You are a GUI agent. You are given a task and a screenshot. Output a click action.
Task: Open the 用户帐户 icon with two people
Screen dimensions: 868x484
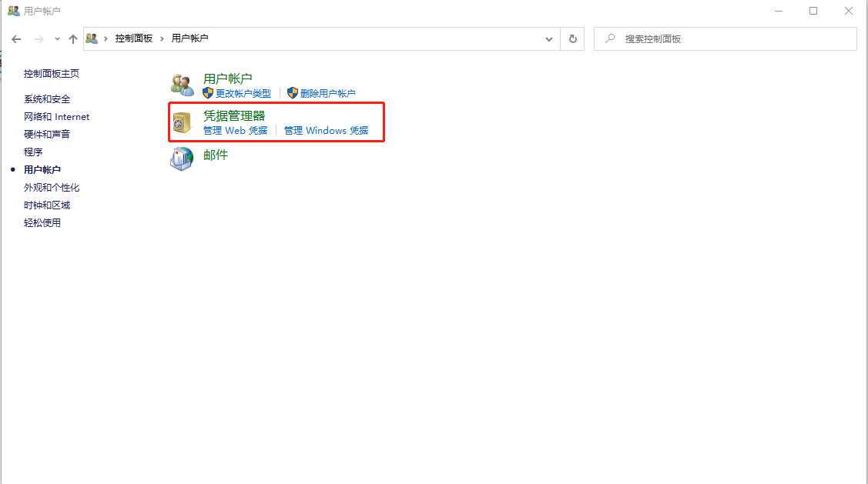(182, 85)
